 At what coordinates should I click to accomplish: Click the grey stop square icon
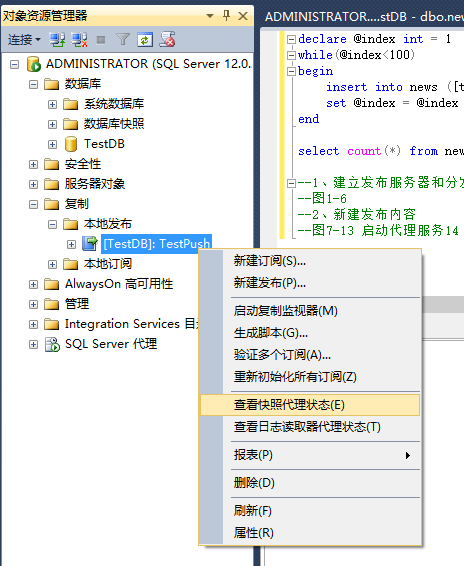coord(101,40)
